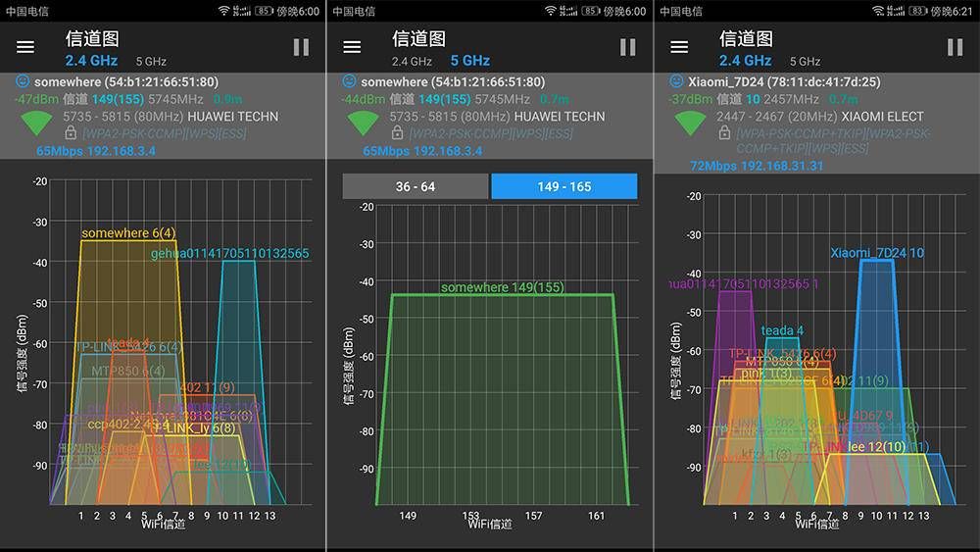
Task: Click channel 157 on WiFi信道 axis
Action: click(533, 516)
